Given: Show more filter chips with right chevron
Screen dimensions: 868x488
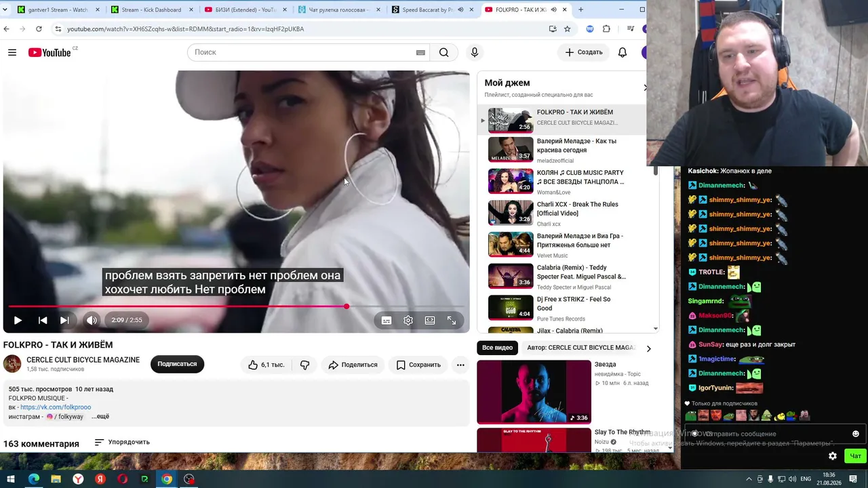Looking at the screenshot, I should click(x=648, y=348).
